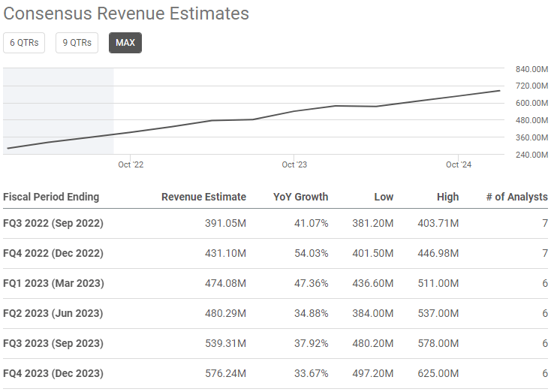This screenshot has width=557, height=392.
Task: Click the Oct '24 axis marker
Action: [x=458, y=164]
